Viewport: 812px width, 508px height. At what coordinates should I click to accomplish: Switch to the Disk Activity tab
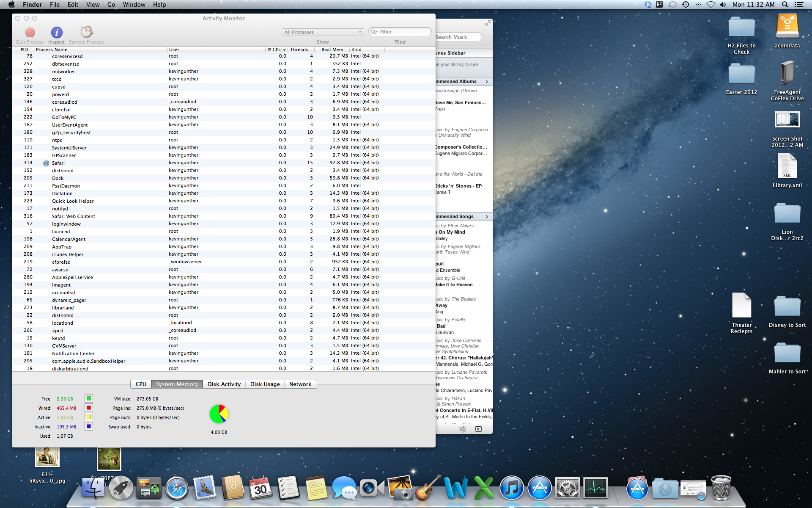[x=224, y=384]
